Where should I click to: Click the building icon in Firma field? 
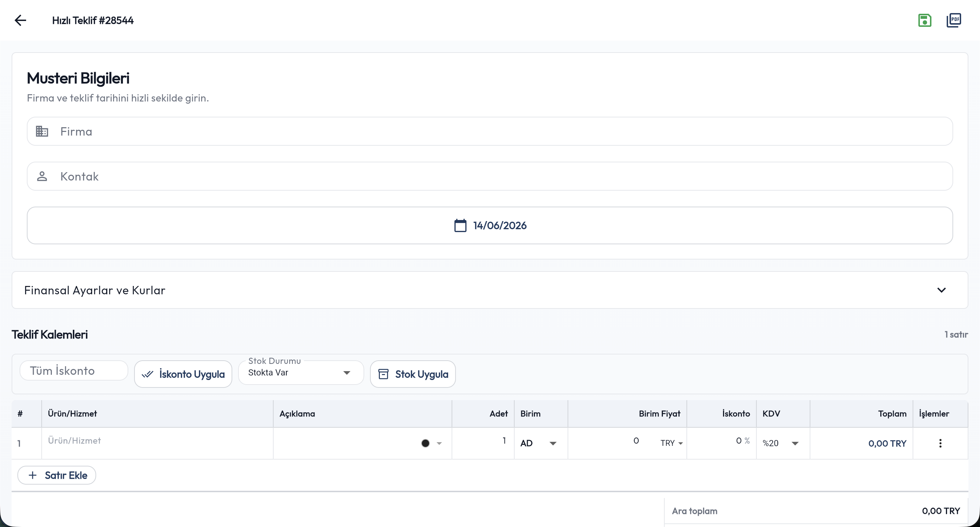[42, 131]
